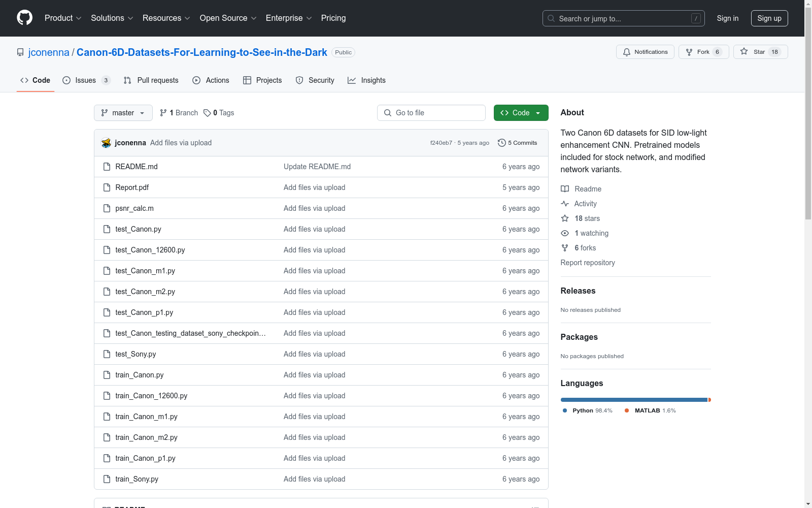
Task: Switch to the Code tab
Action: [x=36, y=80]
